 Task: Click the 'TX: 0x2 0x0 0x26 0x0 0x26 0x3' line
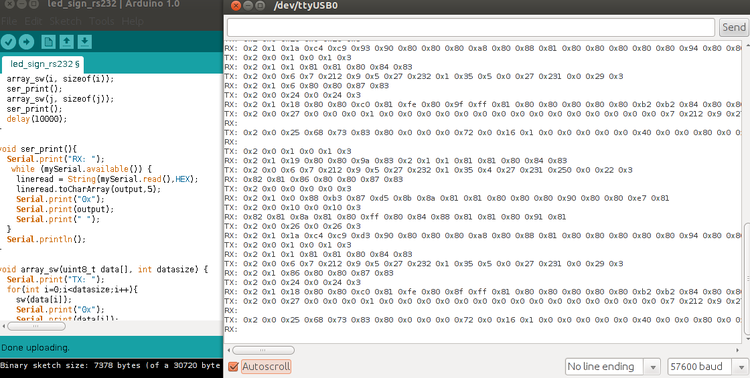[293, 226]
